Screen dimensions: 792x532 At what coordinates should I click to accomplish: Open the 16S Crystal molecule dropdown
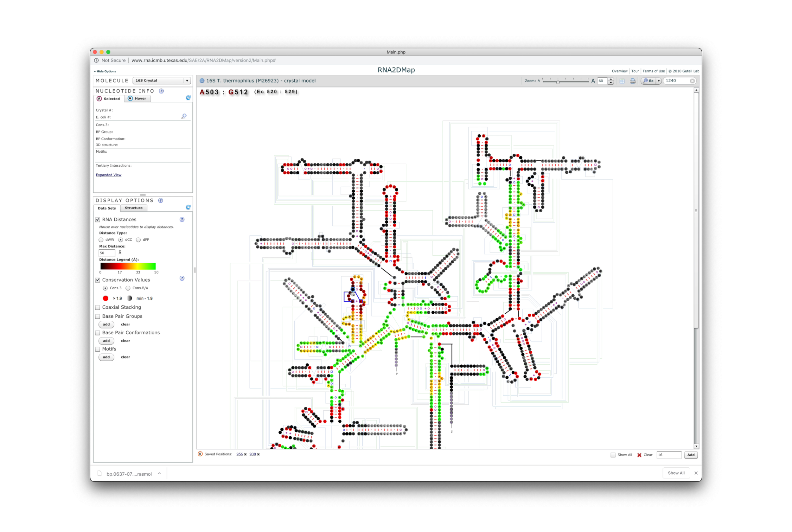tap(162, 80)
